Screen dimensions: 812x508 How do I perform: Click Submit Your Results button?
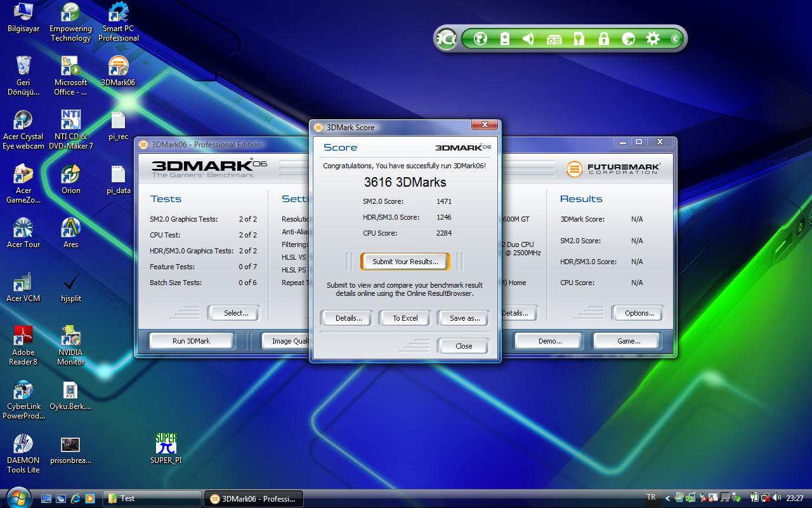[x=405, y=262]
